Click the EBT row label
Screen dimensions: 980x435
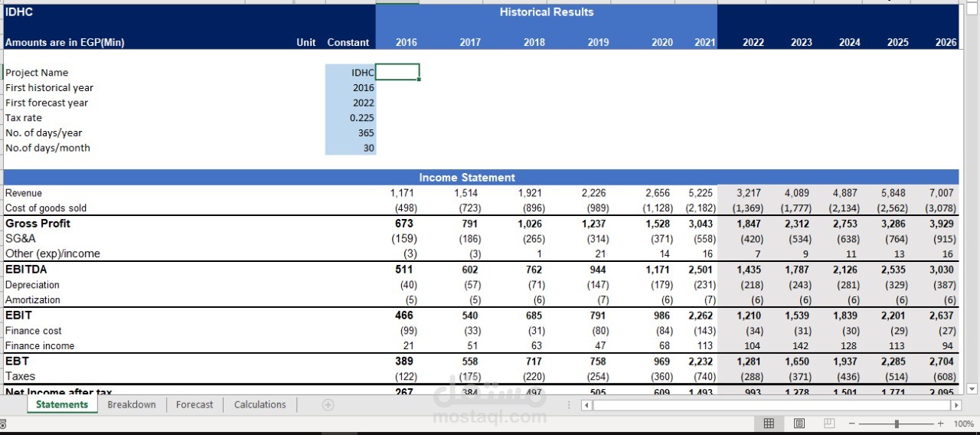[x=16, y=361]
